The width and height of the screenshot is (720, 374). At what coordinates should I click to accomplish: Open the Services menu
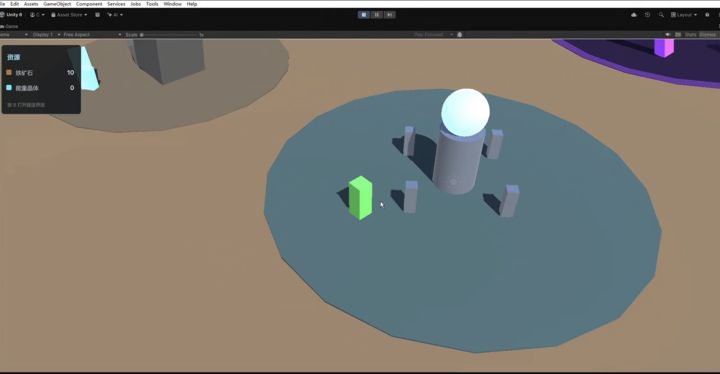tap(116, 4)
